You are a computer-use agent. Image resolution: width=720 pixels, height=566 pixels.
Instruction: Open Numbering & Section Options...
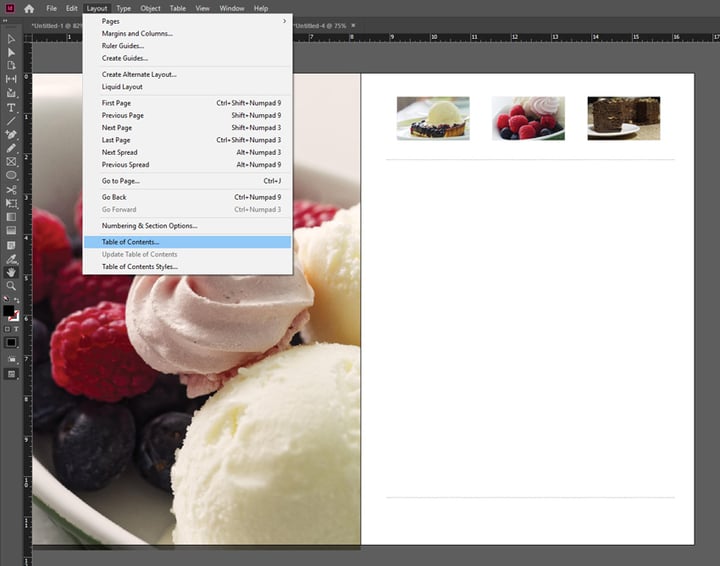(187, 226)
